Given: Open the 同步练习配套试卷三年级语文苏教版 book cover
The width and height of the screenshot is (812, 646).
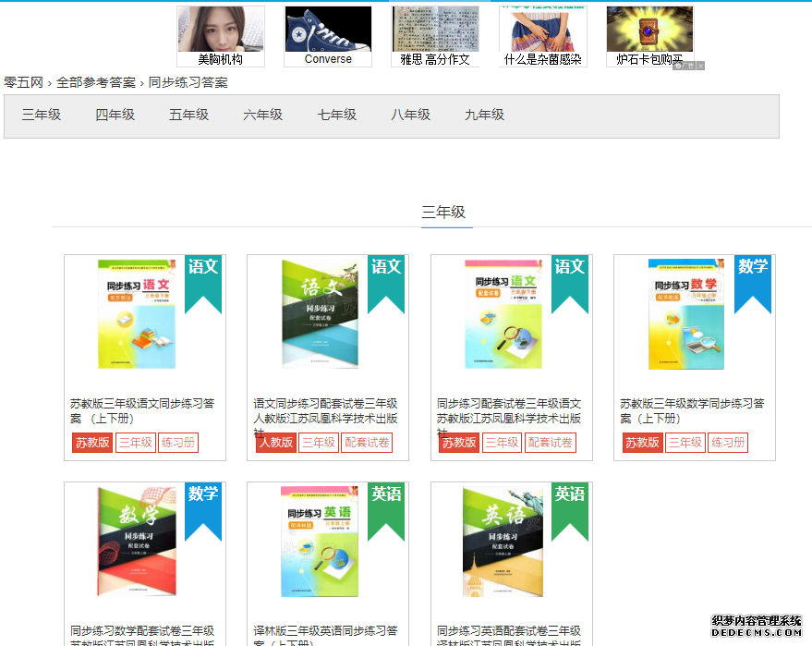Looking at the screenshot, I should [503, 314].
